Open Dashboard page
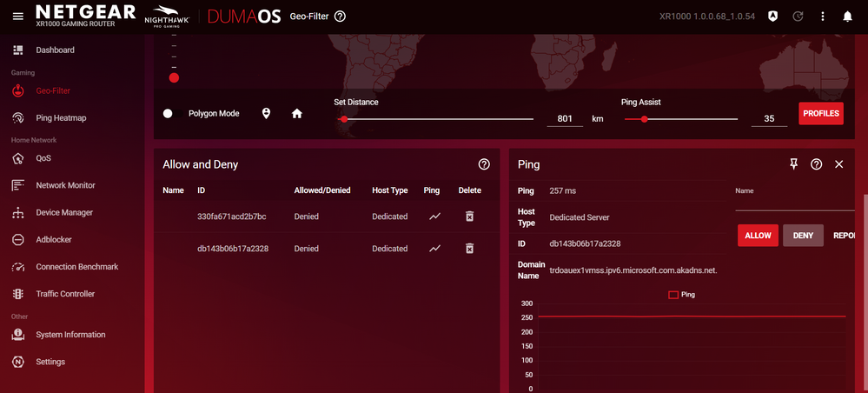 [55, 50]
